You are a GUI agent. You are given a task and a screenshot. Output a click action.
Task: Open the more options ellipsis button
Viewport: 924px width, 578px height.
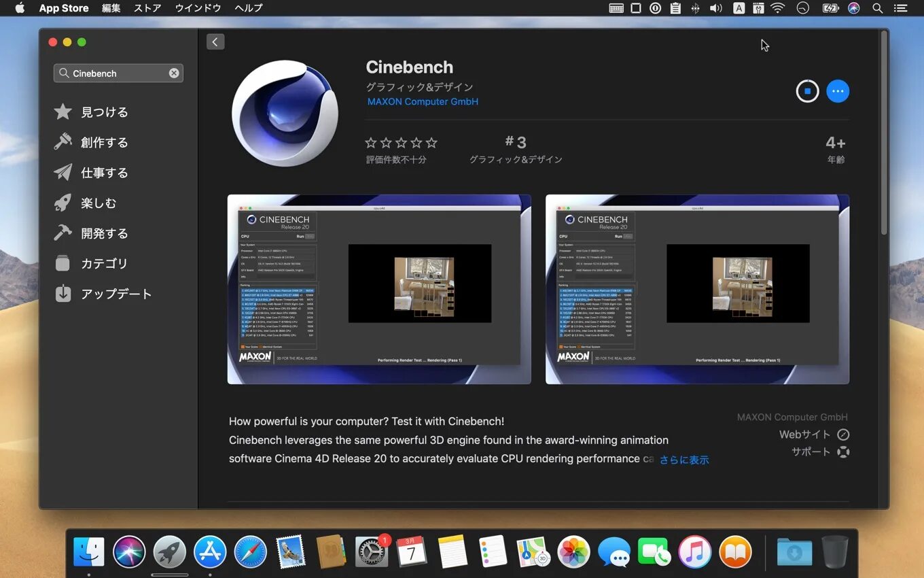pos(838,91)
